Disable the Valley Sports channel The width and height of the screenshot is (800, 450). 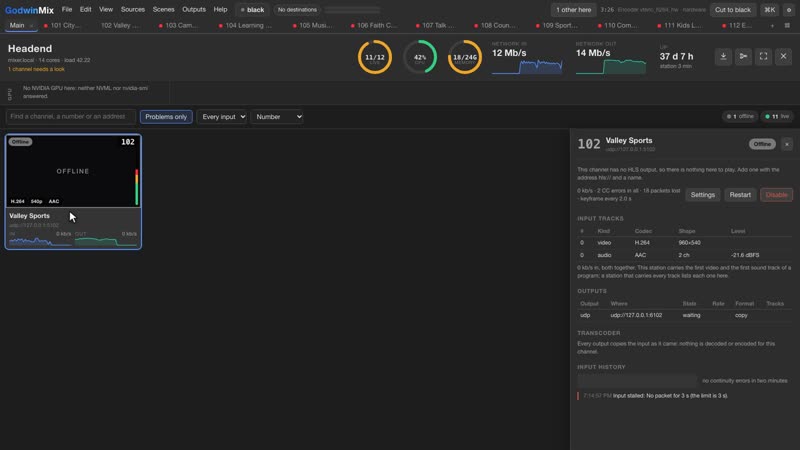pyautogui.click(x=777, y=195)
